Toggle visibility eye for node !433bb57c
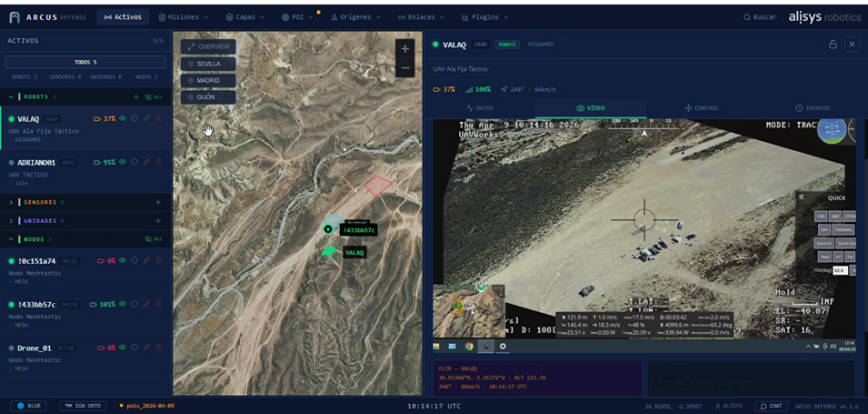This screenshot has width=868, height=414. pyautogui.click(x=123, y=304)
